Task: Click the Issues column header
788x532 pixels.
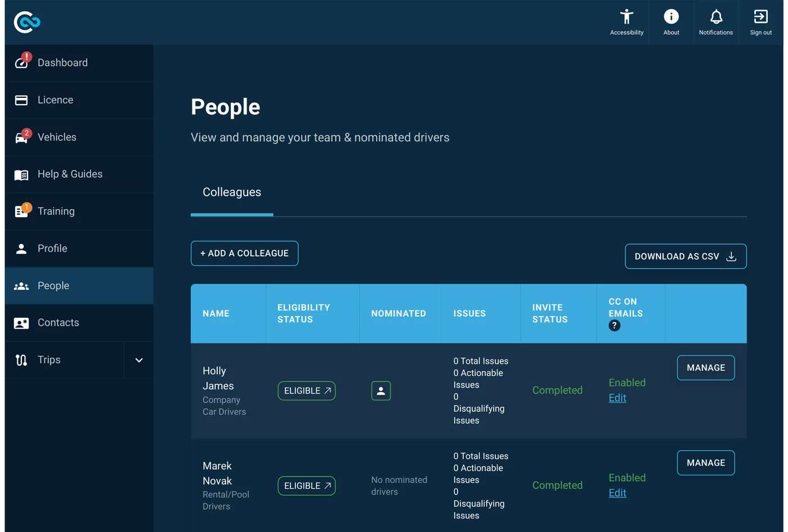Action: click(x=481, y=314)
